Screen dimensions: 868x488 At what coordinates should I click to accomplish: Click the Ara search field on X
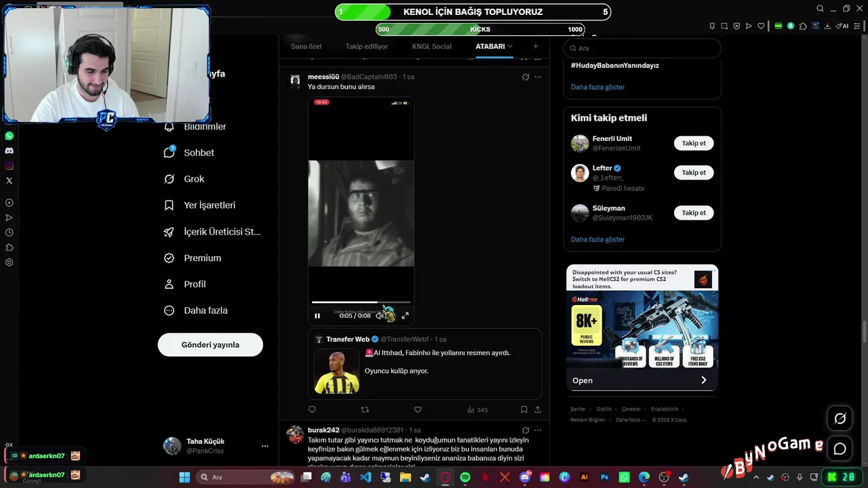(x=642, y=48)
